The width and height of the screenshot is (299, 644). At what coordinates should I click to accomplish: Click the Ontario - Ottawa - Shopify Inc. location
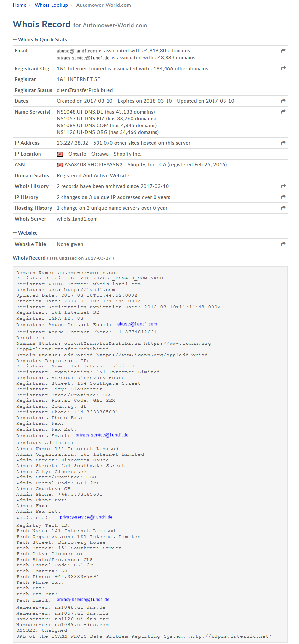coord(105,154)
